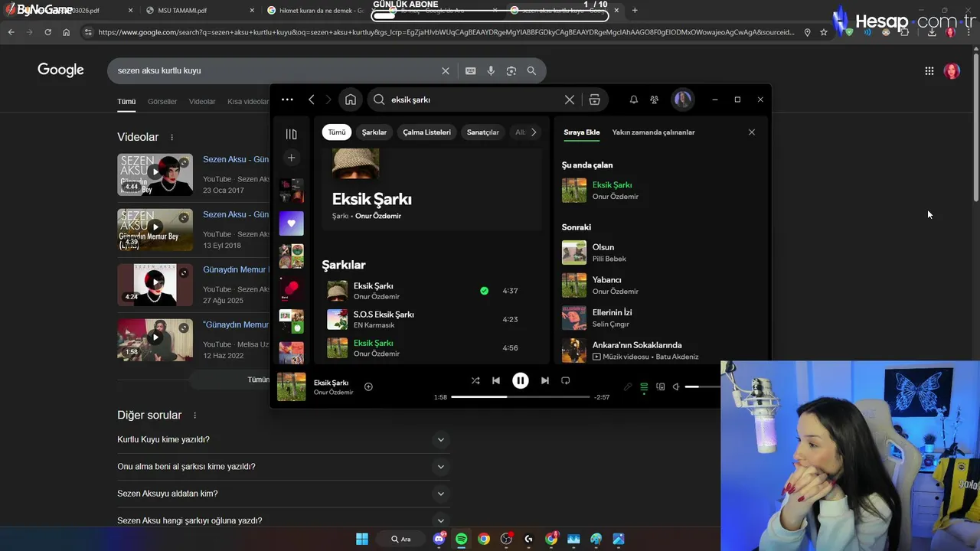Show more filter chips with right arrow
This screenshot has width=980, height=551.
(534, 132)
